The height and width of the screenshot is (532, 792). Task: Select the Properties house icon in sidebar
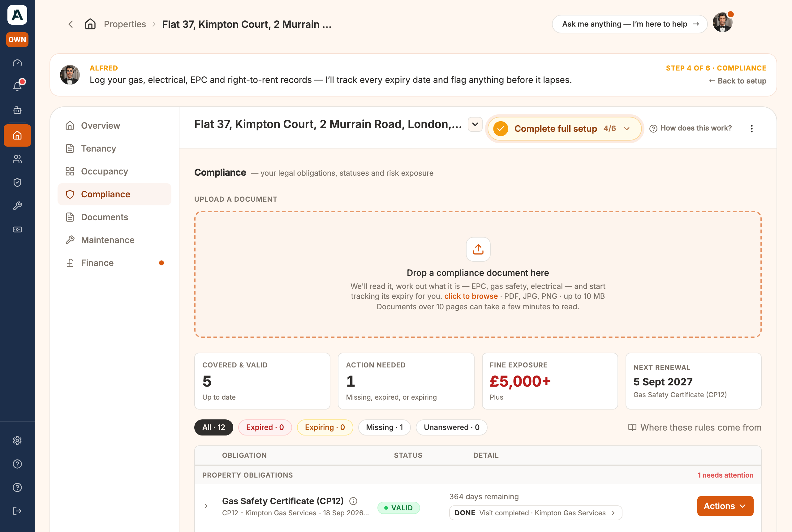(17, 135)
